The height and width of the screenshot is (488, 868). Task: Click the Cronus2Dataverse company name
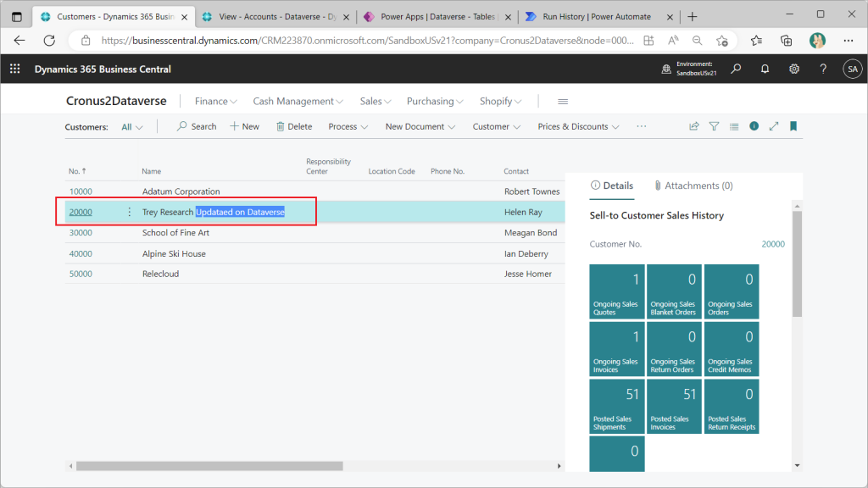click(116, 101)
